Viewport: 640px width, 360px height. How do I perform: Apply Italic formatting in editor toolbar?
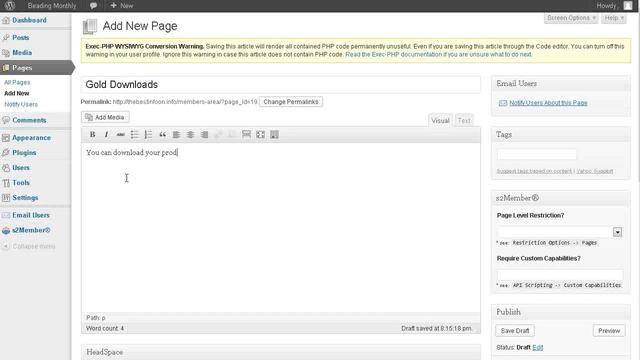(x=107, y=134)
